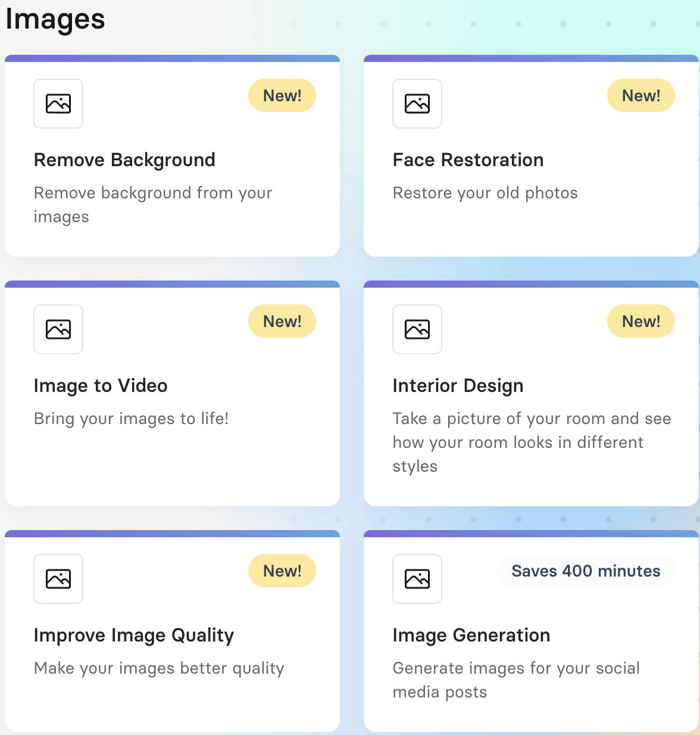The image size is (700, 735).
Task: Open the Image Generation tool heading
Action: [x=471, y=636]
